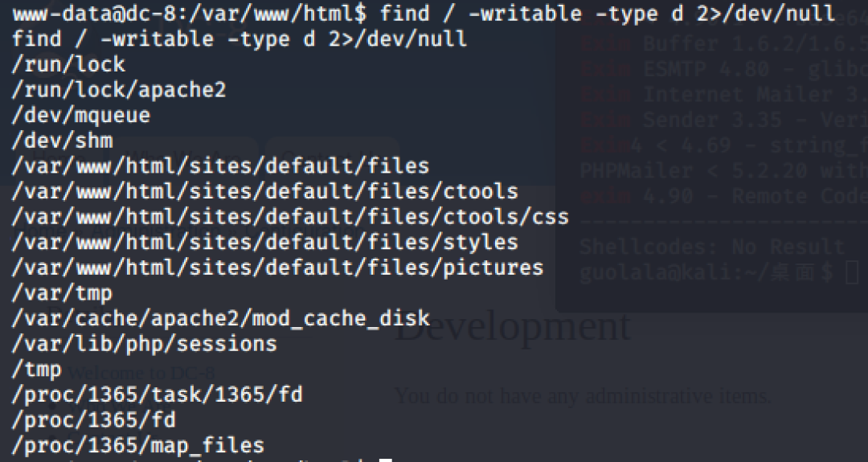Click the /var/tmp output line
This screenshot has width=868, height=462.
(62, 293)
